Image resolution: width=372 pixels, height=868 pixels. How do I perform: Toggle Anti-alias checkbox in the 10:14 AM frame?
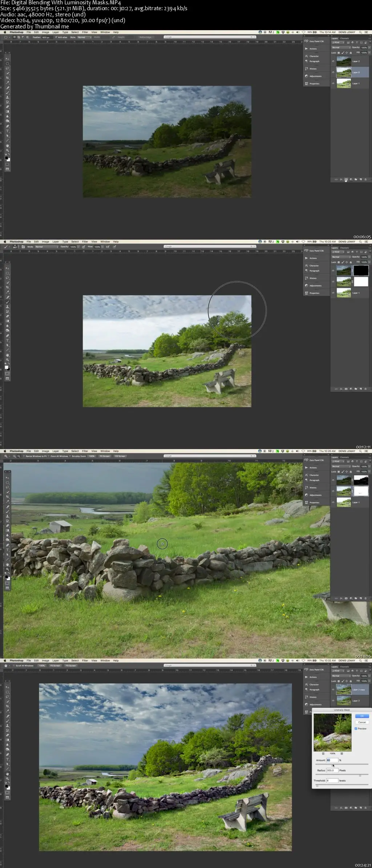(56, 37)
